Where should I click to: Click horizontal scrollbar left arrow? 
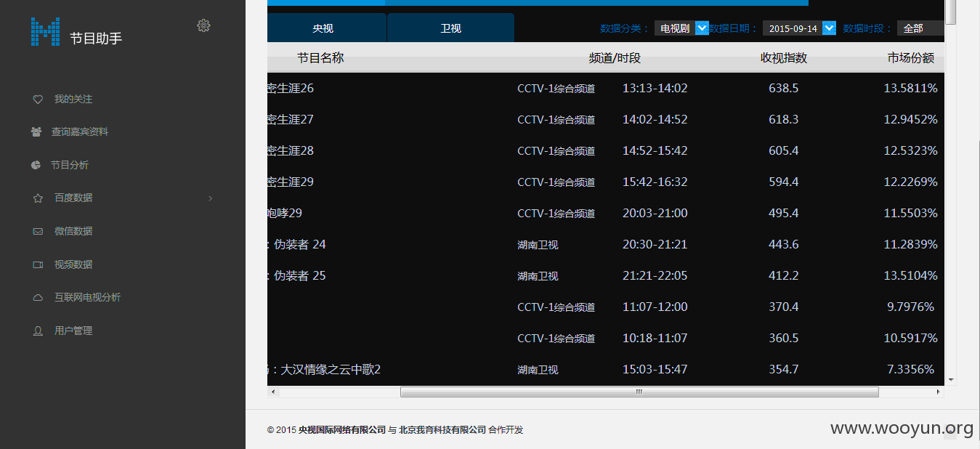(273, 392)
